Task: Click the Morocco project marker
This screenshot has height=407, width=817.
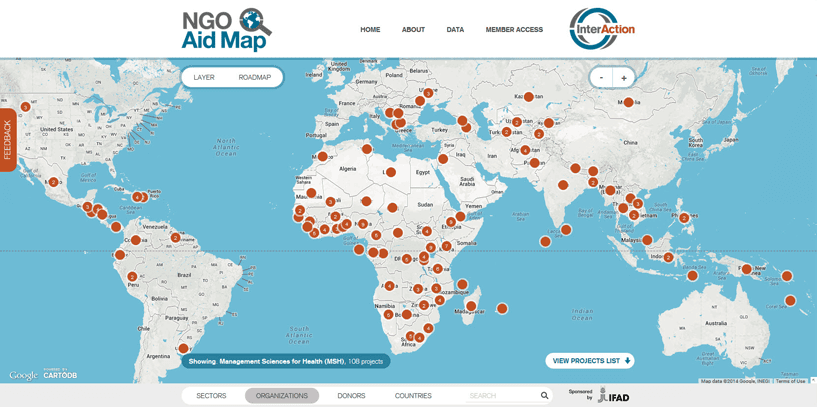Action: [323, 156]
